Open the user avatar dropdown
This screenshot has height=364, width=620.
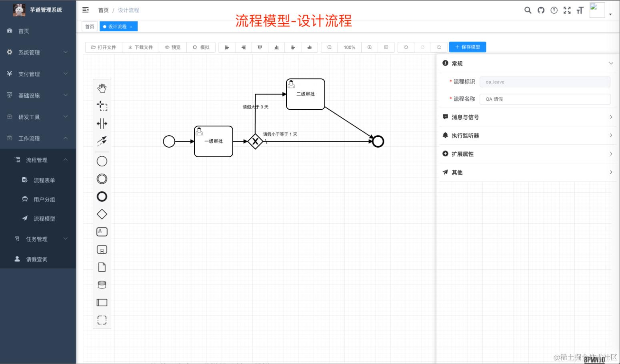click(x=601, y=10)
